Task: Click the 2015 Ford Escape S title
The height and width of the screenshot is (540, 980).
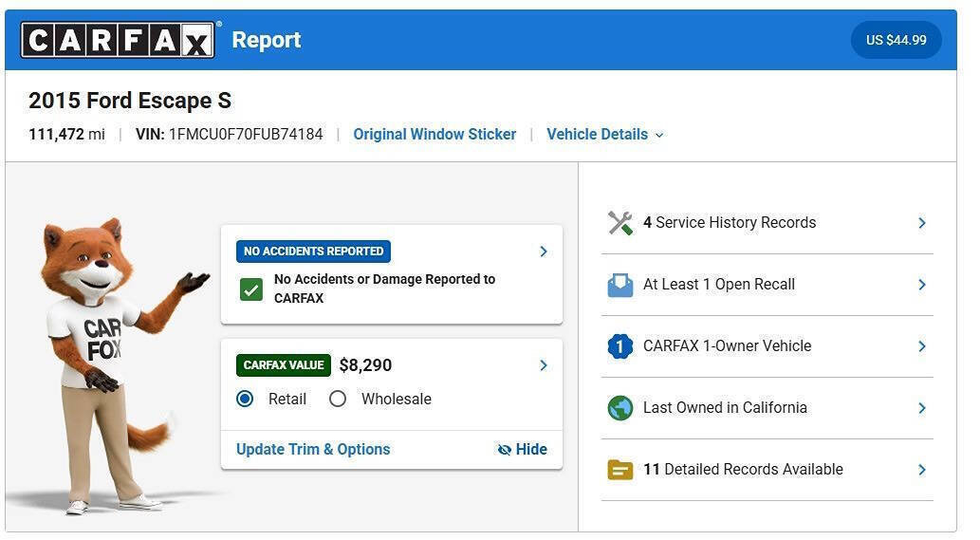Action: coord(130,101)
